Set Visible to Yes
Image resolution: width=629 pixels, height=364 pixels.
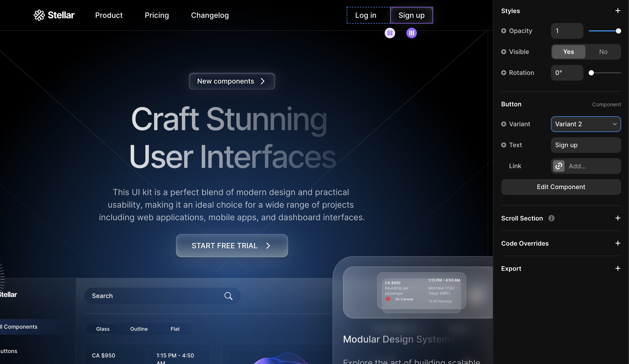click(x=569, y=52)
